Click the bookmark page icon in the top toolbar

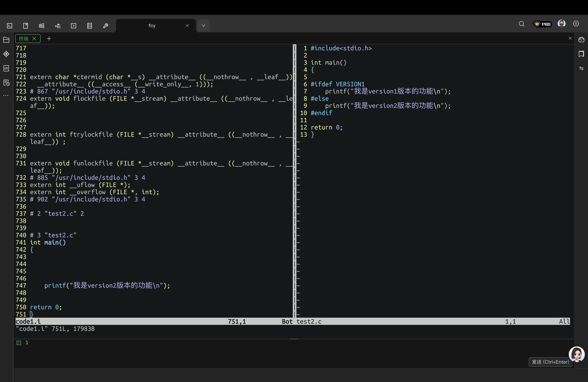click(26, 26)
